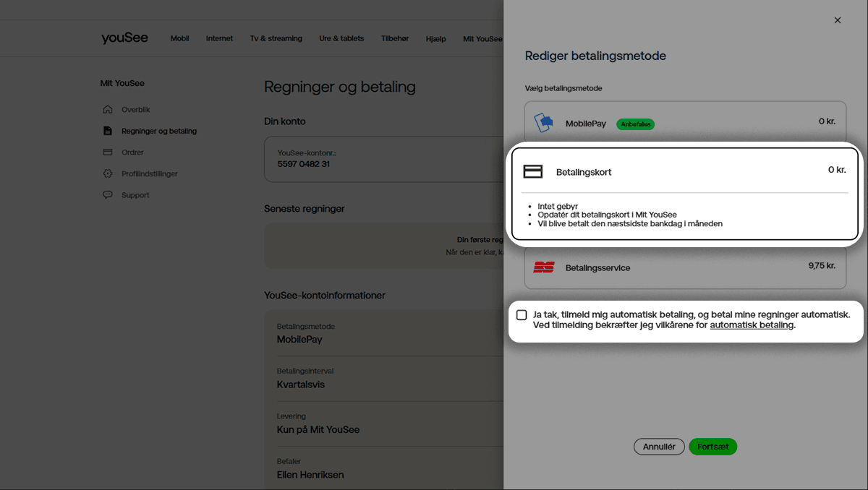
Task: Click the Overblik house icon
Action: [x=108, y=110]
